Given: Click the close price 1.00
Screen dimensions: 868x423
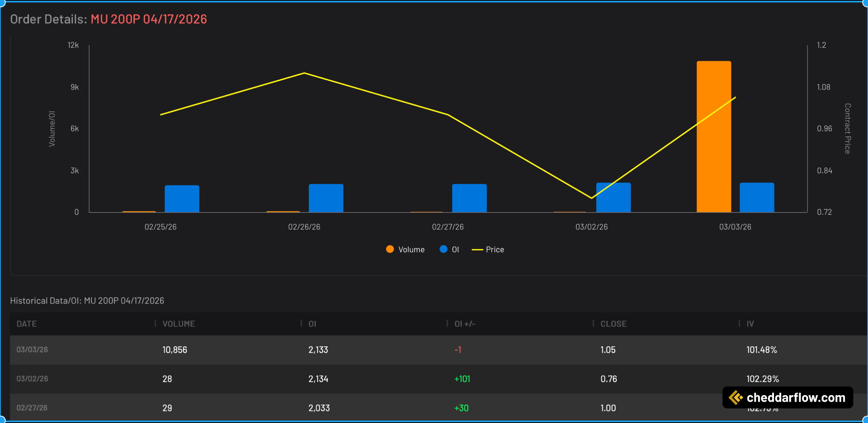Looking at the screenshot, I should [608, 408].
